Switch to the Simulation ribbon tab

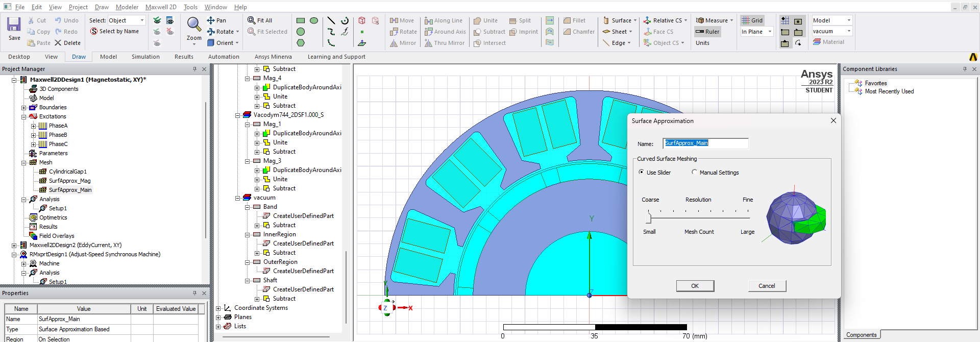click(x=145, y=57)
